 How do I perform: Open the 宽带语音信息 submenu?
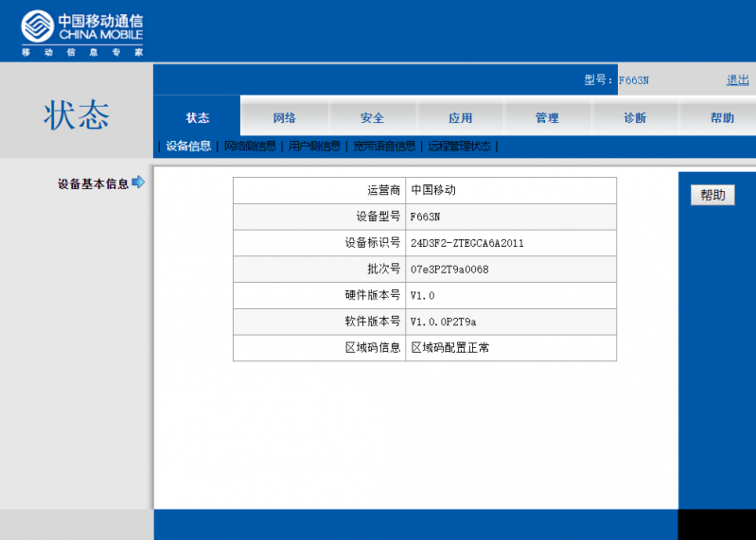click(x=384, y=146)
